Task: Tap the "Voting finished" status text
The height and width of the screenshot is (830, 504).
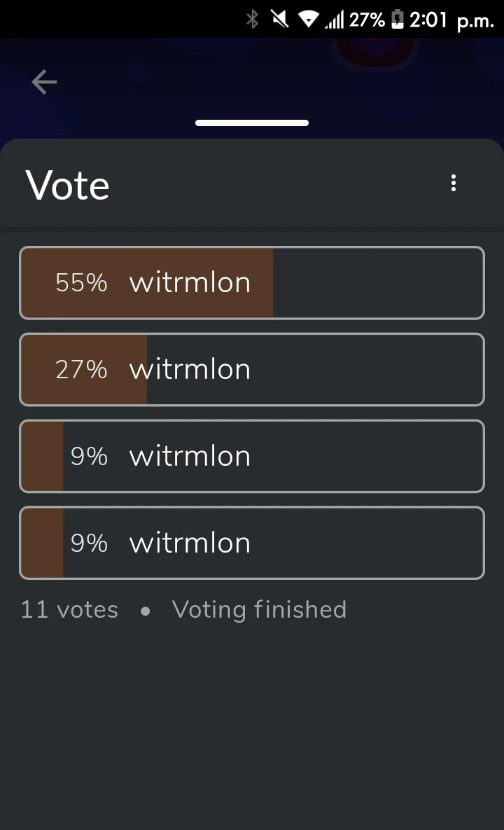Action: click(x=259, y=610)
